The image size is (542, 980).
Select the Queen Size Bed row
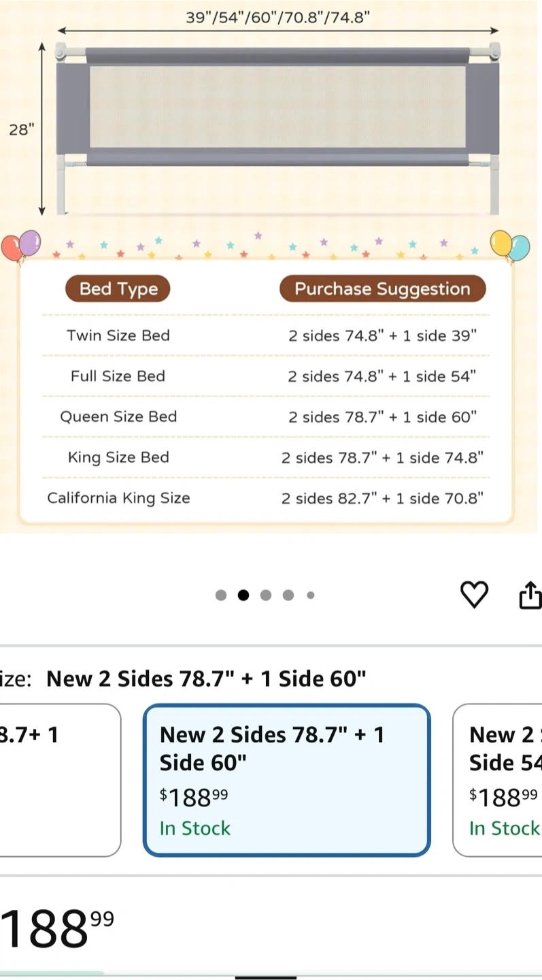[265, 416]
